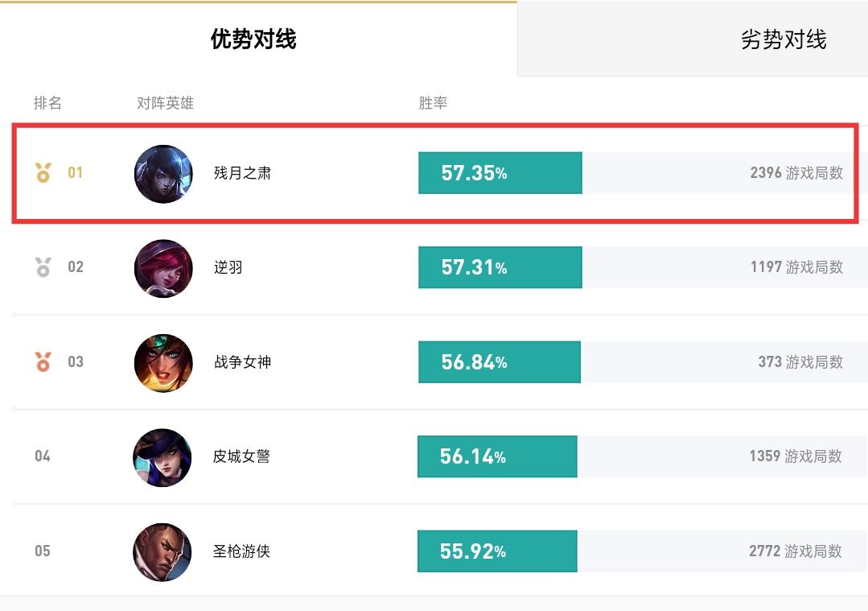868x611 pixels.
Task: Click the 圣枪游侠 champion portrait
Action: tap(162, 552)
